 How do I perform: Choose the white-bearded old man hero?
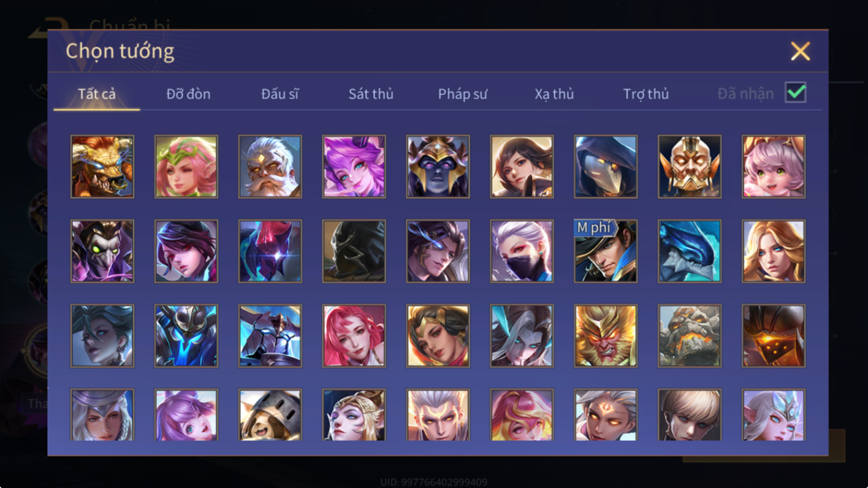pos(270,166)
